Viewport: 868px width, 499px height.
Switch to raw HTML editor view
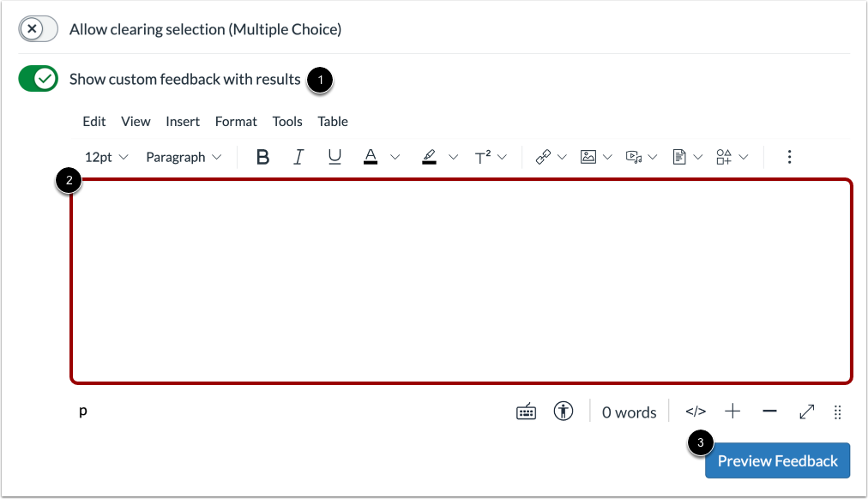(695, 412)
